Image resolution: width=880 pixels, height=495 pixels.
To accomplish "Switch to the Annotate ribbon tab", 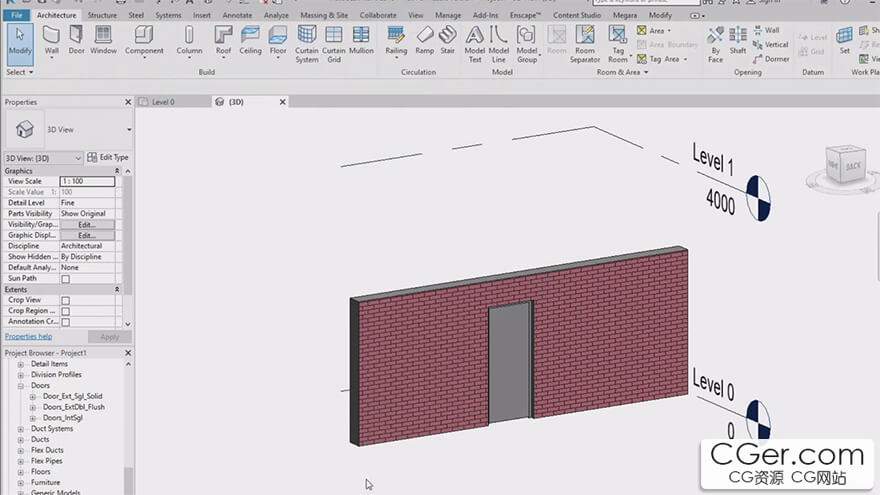I will point(237,15).
